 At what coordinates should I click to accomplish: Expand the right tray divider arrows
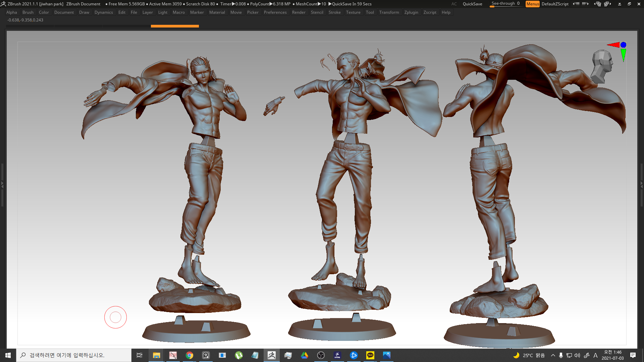(x=641, y=185)
